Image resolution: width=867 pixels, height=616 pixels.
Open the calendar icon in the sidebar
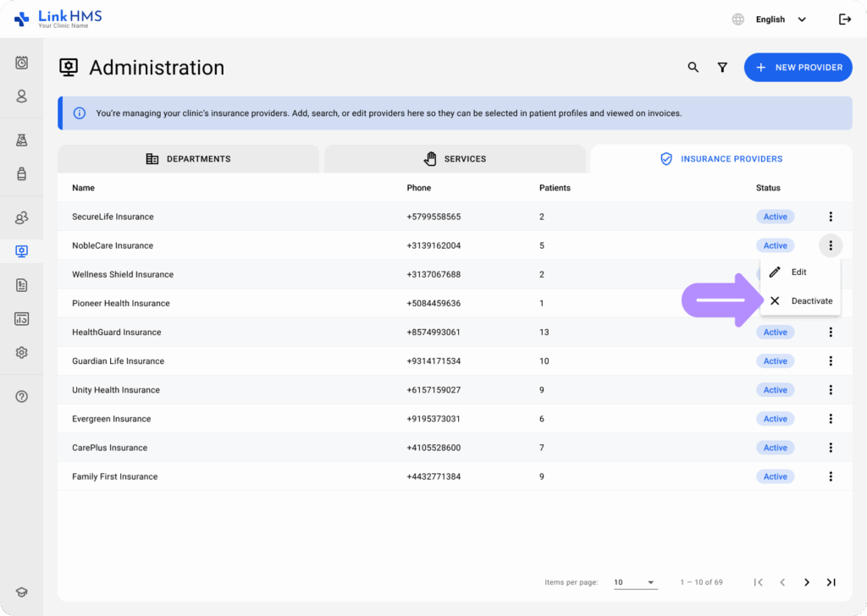click(x=22, y=63)
